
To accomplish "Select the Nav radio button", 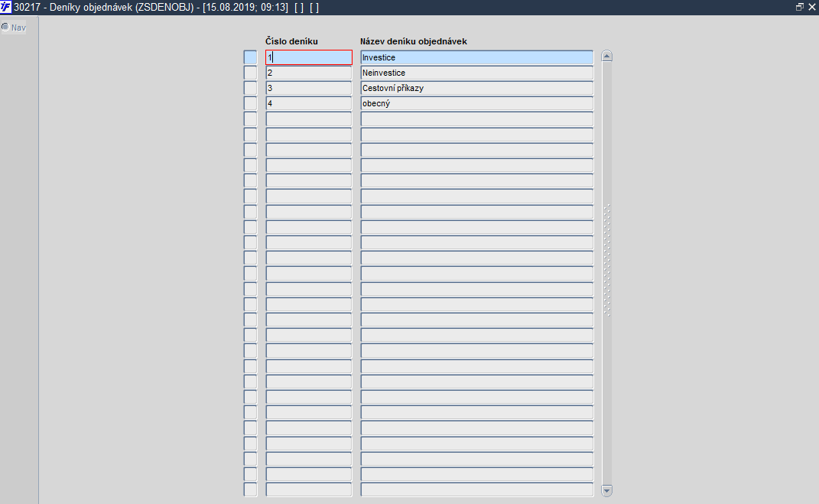I will (5, 28).
